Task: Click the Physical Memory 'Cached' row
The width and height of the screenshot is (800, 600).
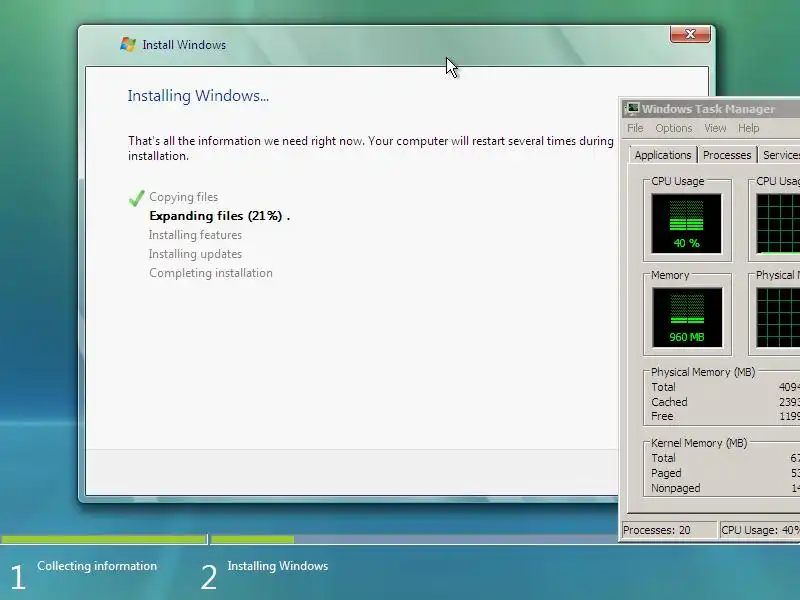Action: click(725, 402)
